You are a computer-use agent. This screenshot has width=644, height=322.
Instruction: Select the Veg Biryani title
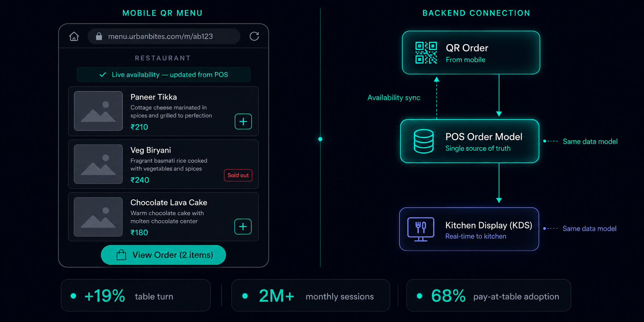point(151,150)
